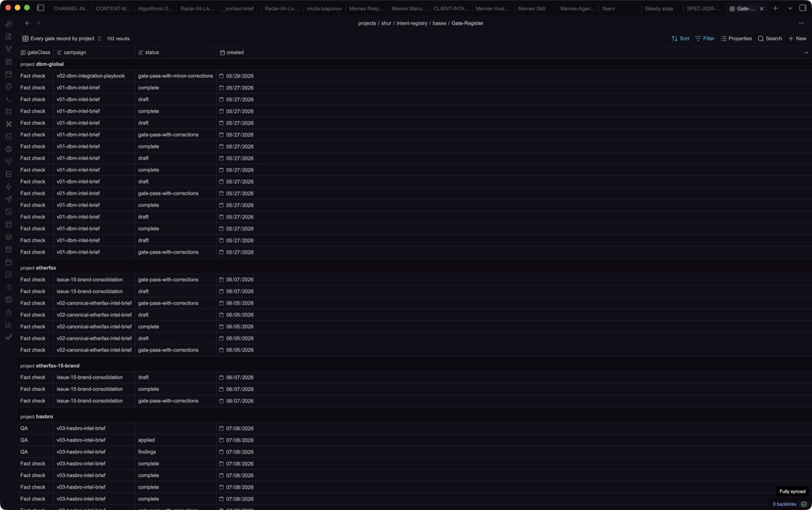
Task: Click the three-column board ribbon icon
Action: pyautogui.click(x=9, y=300)
